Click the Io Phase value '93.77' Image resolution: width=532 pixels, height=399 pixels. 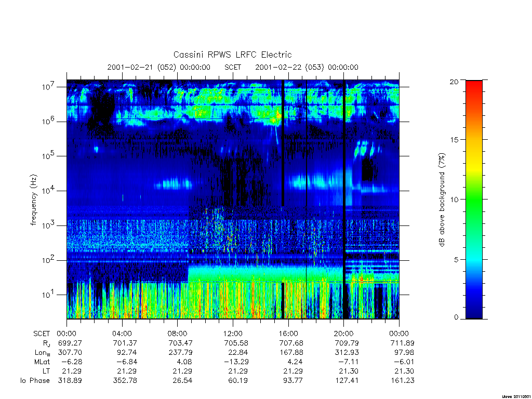pos(293,381)
